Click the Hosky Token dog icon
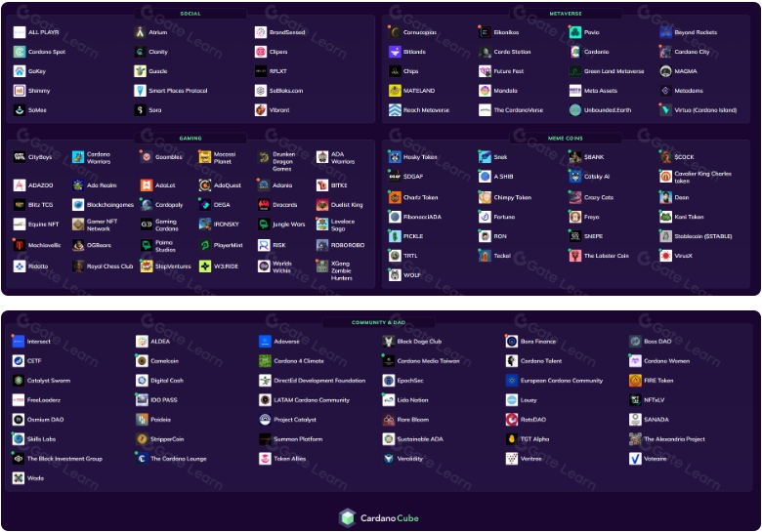The width and height of the screenshot is (762, 532). click(395, 157)
